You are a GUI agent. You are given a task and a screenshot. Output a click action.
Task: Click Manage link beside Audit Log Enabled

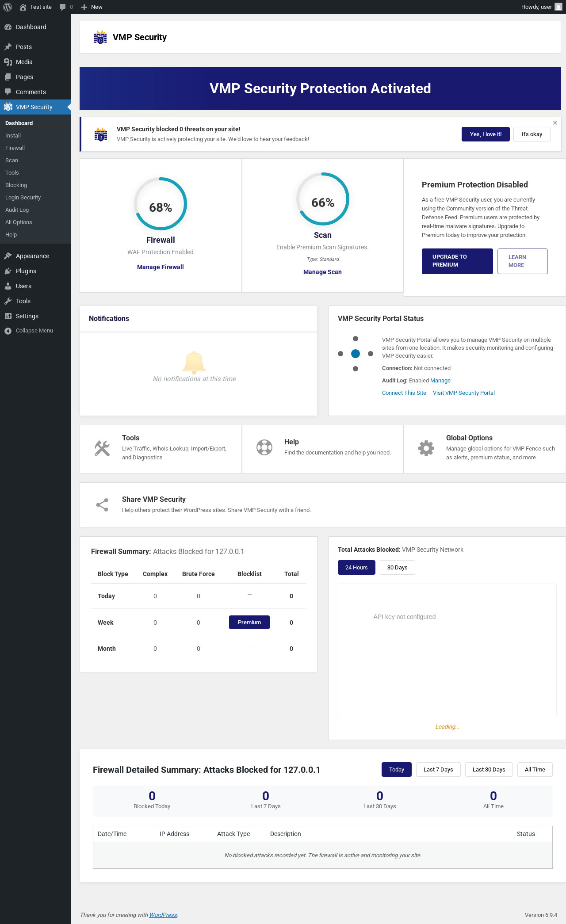click(x=440, y=381)
